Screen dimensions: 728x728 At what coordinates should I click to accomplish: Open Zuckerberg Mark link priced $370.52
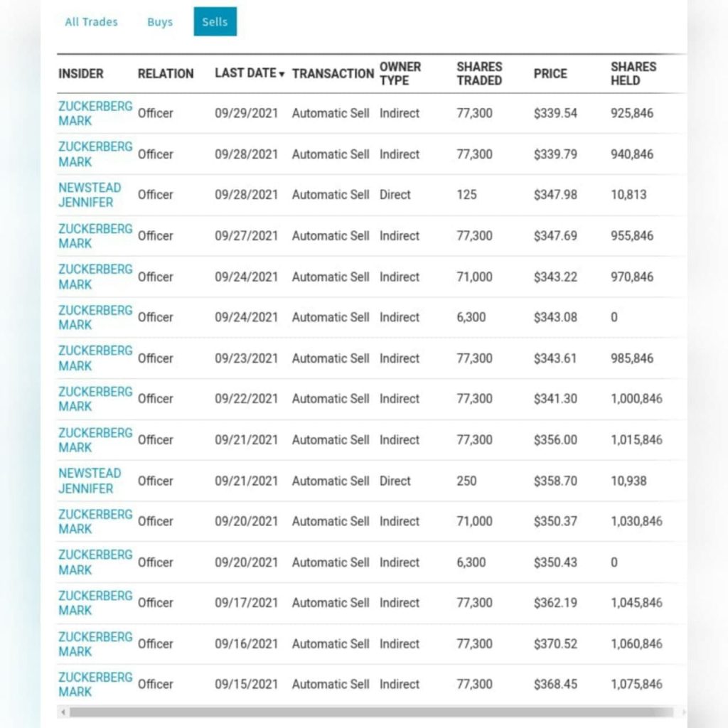95,643
